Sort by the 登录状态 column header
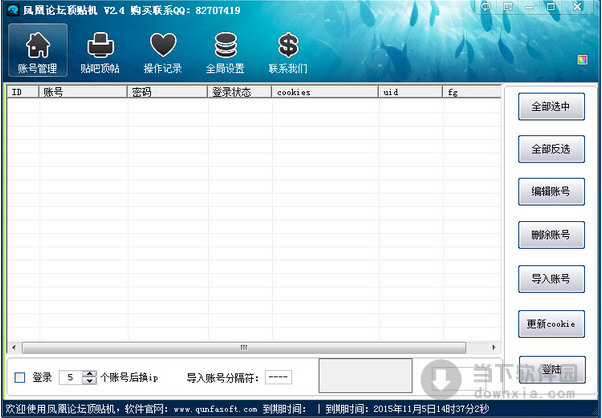The height and width of the screenshot is (418, 602). pyautogui.click(x=240, y=92)
